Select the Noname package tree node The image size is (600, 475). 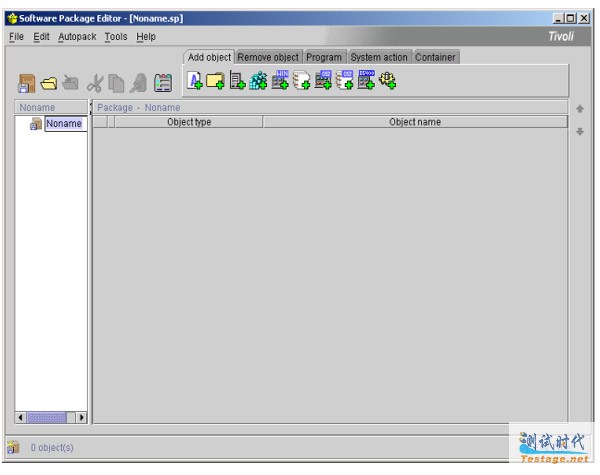[x=63, y=124]
